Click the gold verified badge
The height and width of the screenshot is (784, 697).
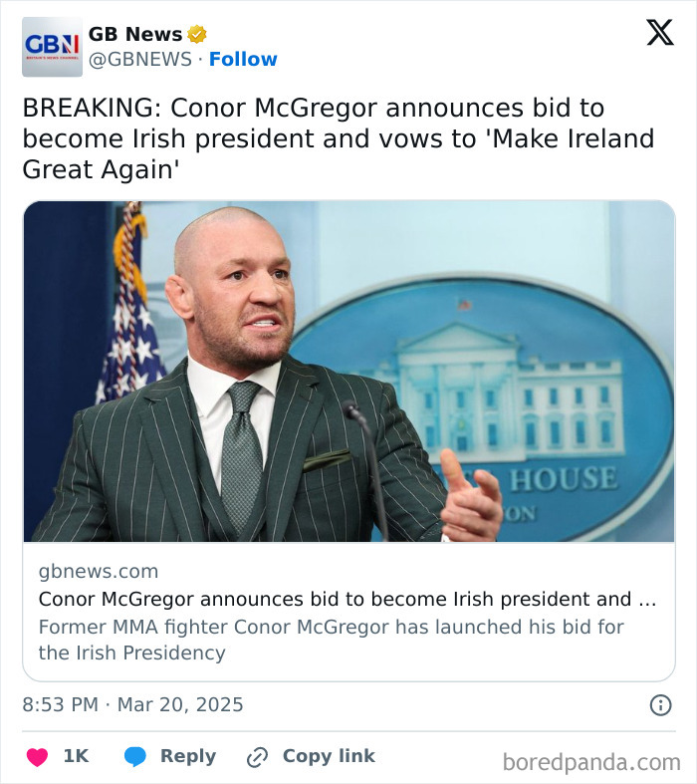pyautogui.click(x=197, y=35)
